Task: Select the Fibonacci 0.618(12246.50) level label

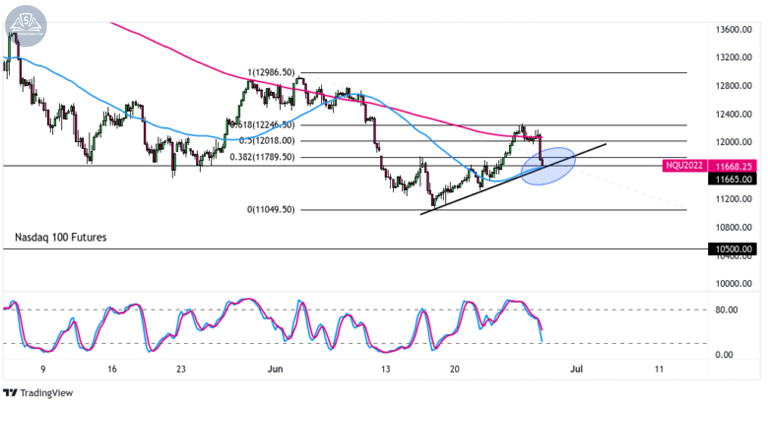Action: (262, 125)
